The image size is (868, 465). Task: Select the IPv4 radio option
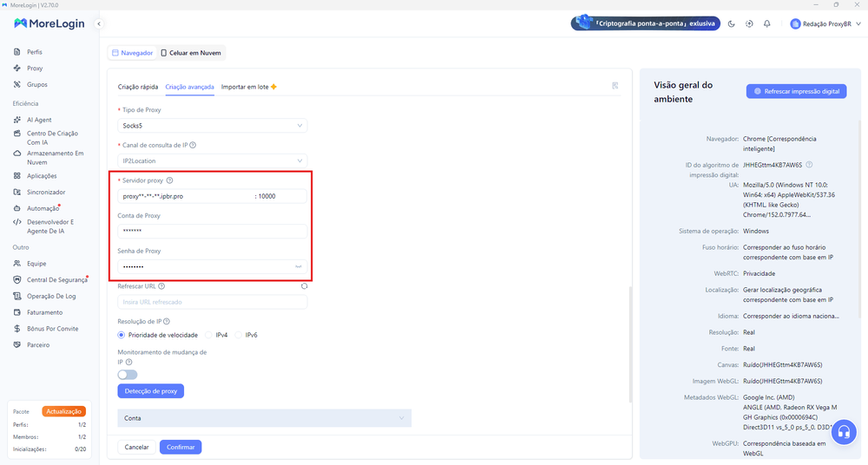[208, 335]
